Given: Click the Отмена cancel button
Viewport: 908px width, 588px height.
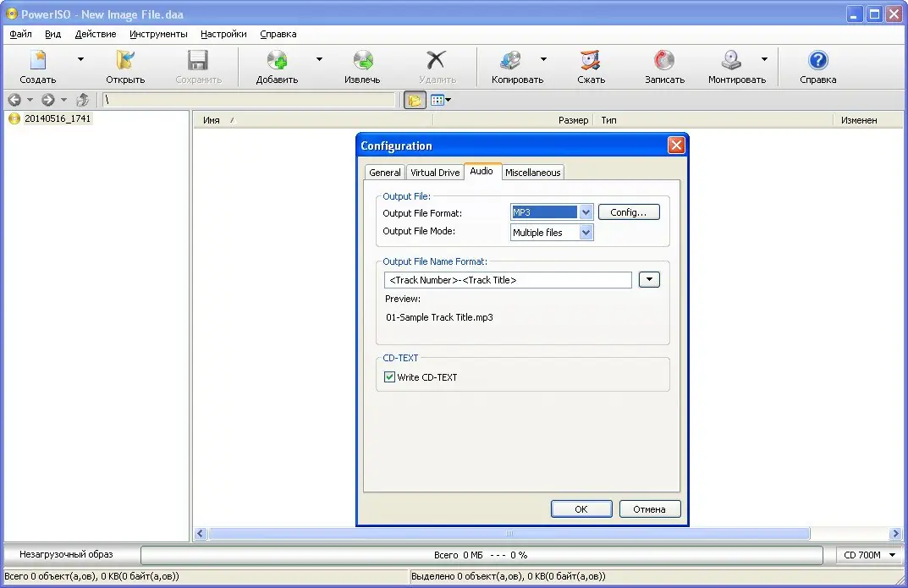Looking at the screenshot, I should [x=650, y=509].
